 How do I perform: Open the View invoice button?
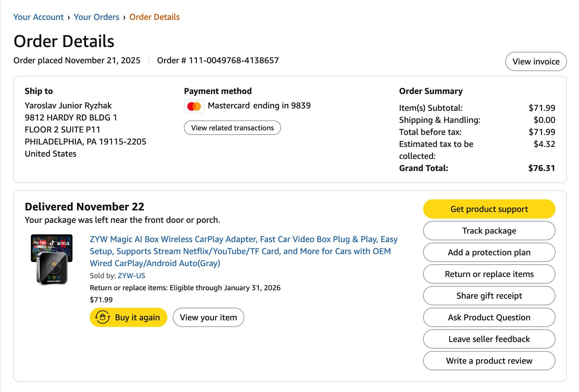[536, 62]
